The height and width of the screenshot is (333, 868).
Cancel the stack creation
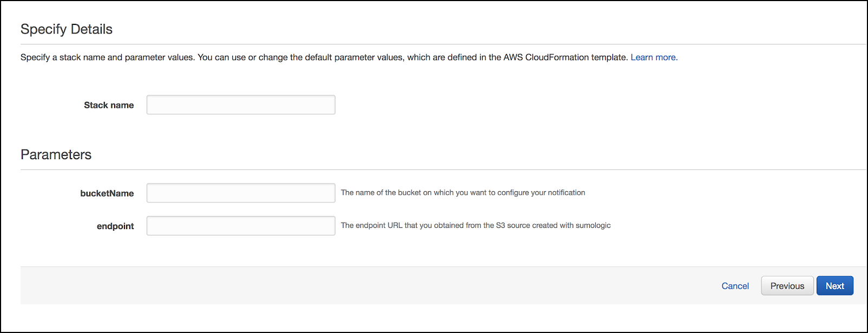click(x=735, y=286)
